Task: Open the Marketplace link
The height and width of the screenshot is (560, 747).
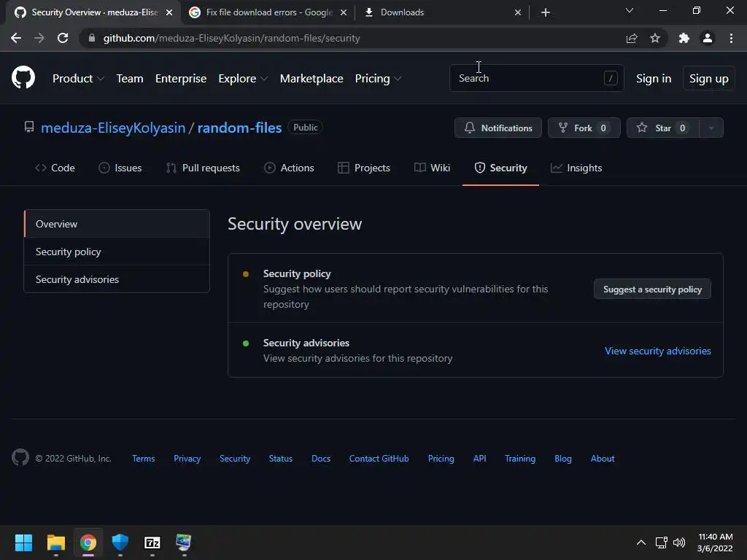Action: click(x=311, y=79)
